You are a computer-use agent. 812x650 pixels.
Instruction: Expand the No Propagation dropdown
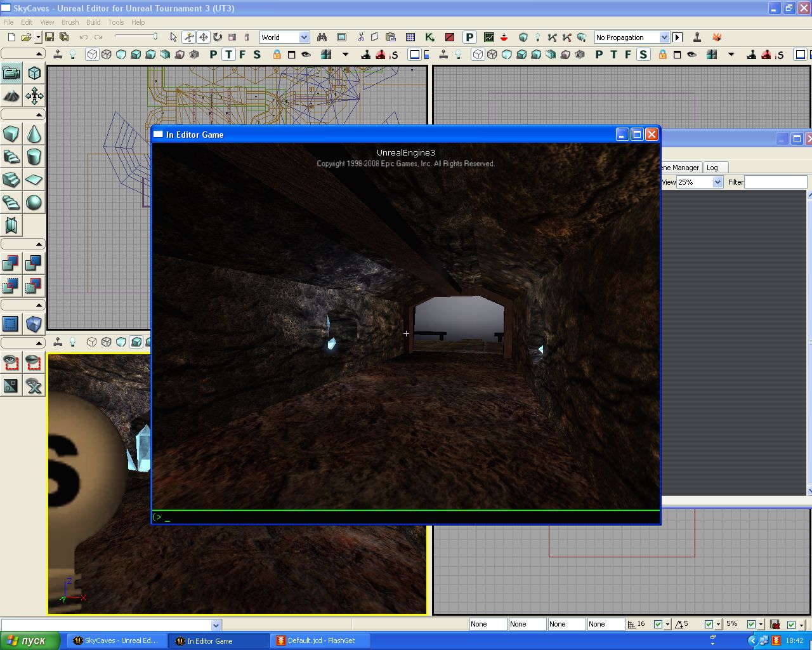click(664, 37)
